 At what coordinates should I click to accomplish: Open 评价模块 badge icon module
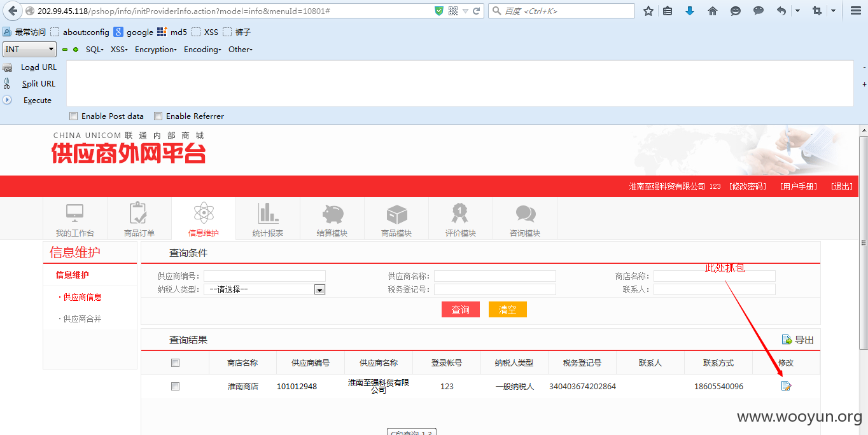(460, 219)
